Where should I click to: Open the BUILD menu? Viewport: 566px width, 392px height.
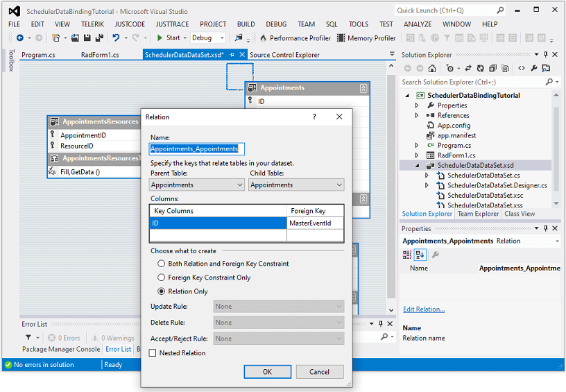pyautogui.click(x=246, y=24)
